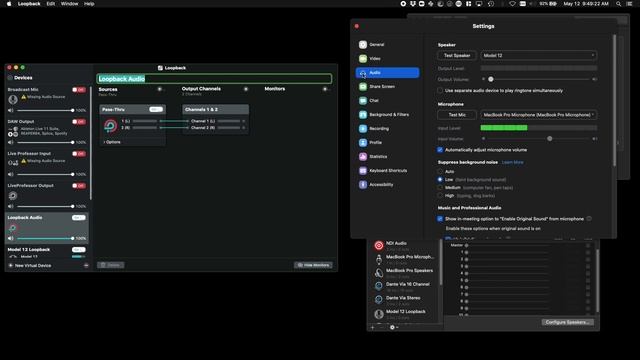Click the Delete button in Loopback
This screenshot has width=640, height=360.
click(x=111, y=265)
